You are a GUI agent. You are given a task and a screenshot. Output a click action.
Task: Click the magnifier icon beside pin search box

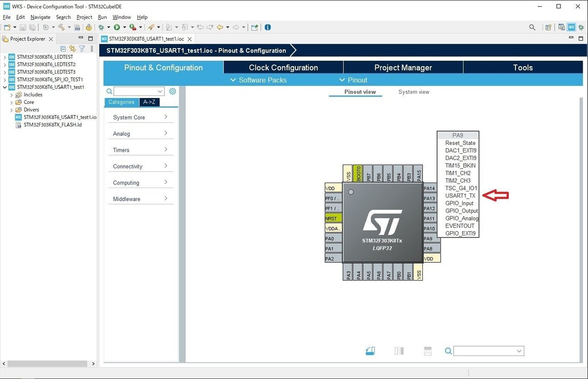point(448,351)
